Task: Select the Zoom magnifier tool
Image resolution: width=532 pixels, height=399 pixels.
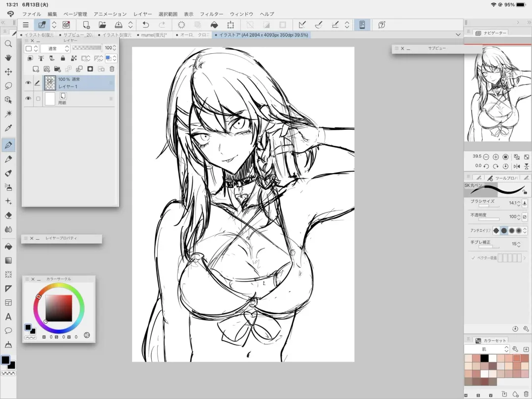Action: tap(8, 43)
